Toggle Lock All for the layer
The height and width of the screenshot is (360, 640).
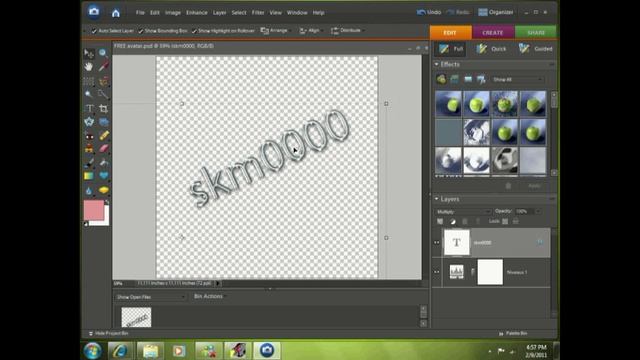[516, 221]
